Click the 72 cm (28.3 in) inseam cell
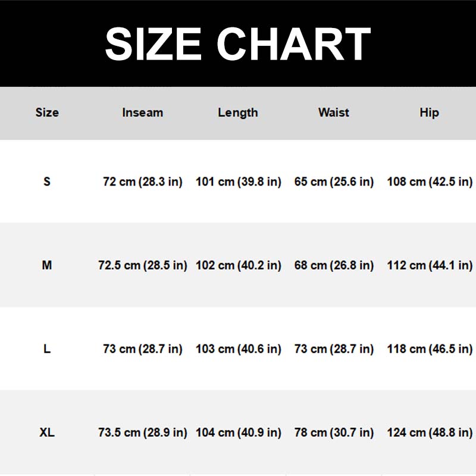 pos(143,181)
